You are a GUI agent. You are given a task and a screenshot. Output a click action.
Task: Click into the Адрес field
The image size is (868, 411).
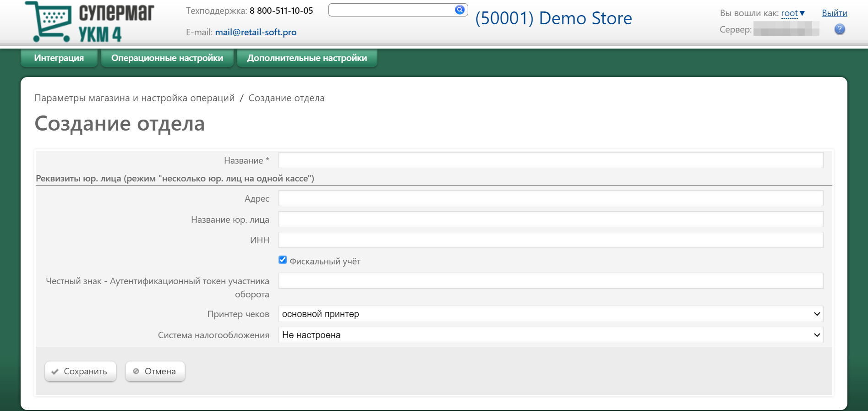pyautogui.click(x=550, y=198)
